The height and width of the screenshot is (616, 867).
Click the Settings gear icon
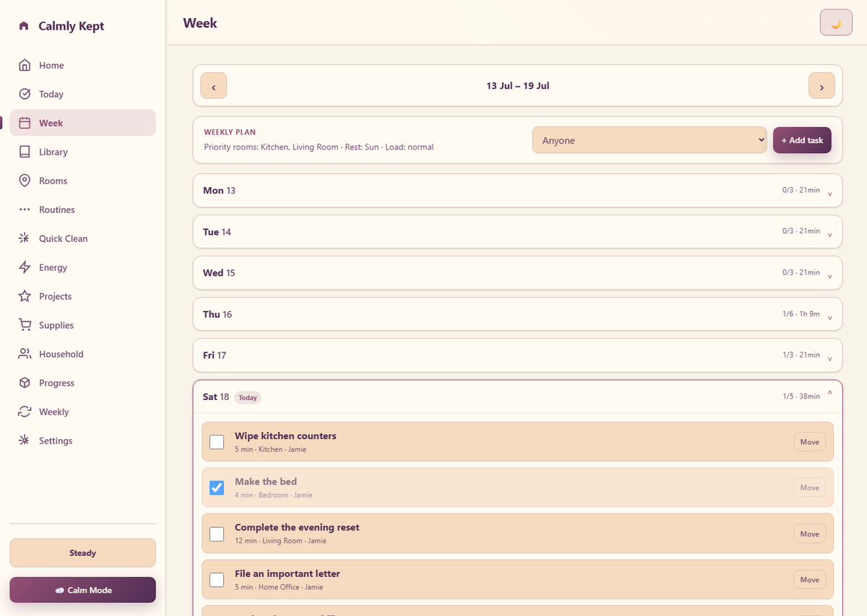[25, 441]
